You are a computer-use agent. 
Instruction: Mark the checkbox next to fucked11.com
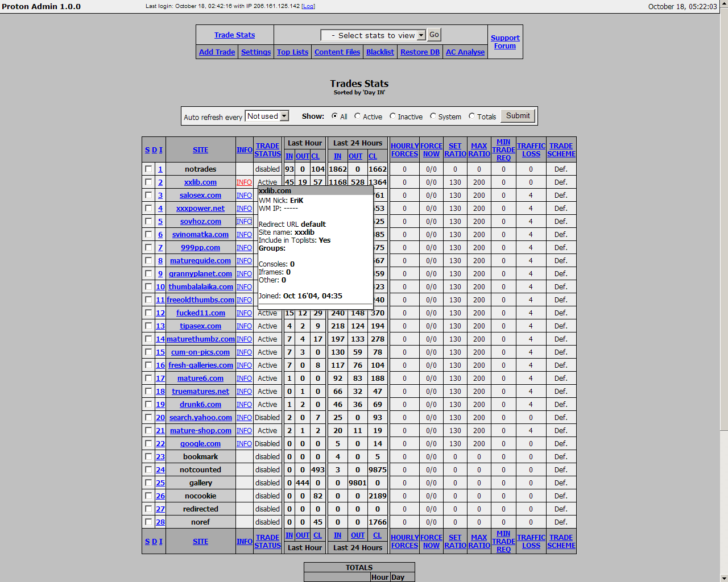(x=148, y=313)
